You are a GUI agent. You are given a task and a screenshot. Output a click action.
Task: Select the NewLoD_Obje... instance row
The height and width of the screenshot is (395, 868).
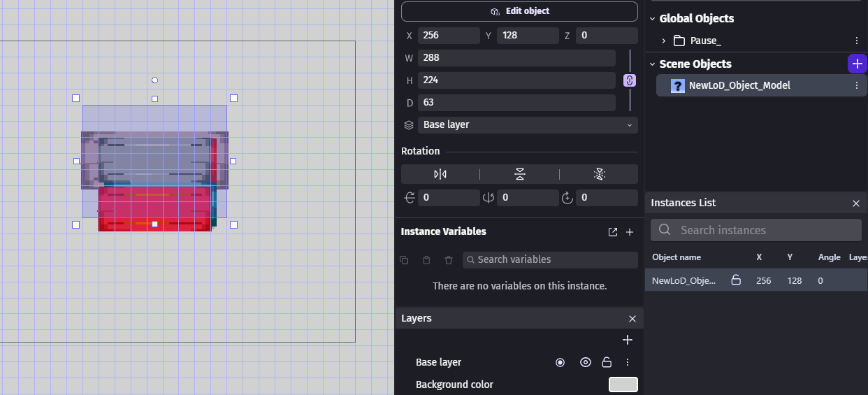(756, 280)
